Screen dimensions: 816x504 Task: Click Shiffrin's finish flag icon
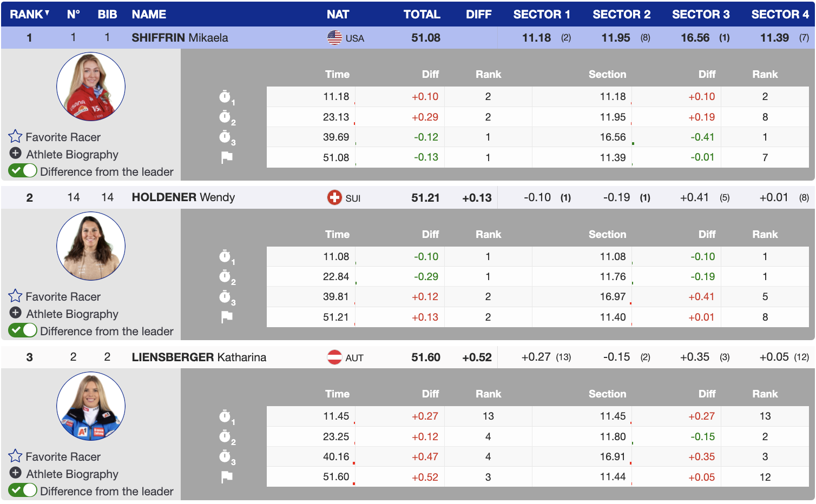[227, 157]
